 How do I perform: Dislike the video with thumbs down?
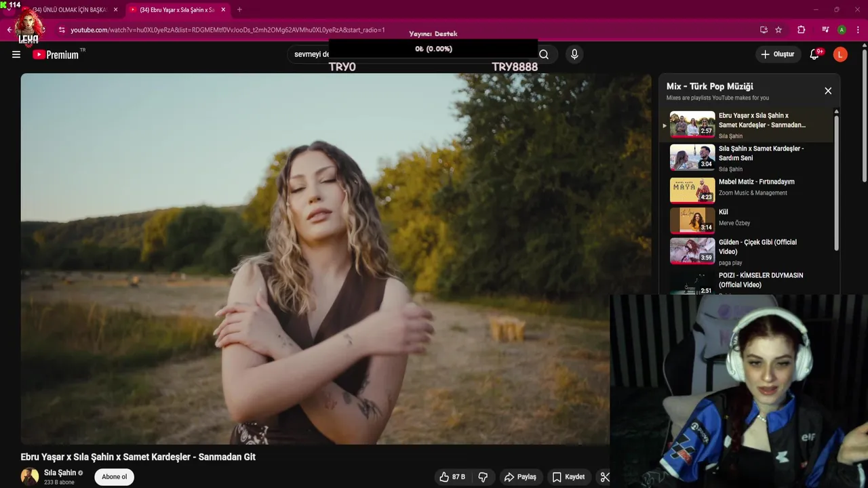click(x=483, y=477)
